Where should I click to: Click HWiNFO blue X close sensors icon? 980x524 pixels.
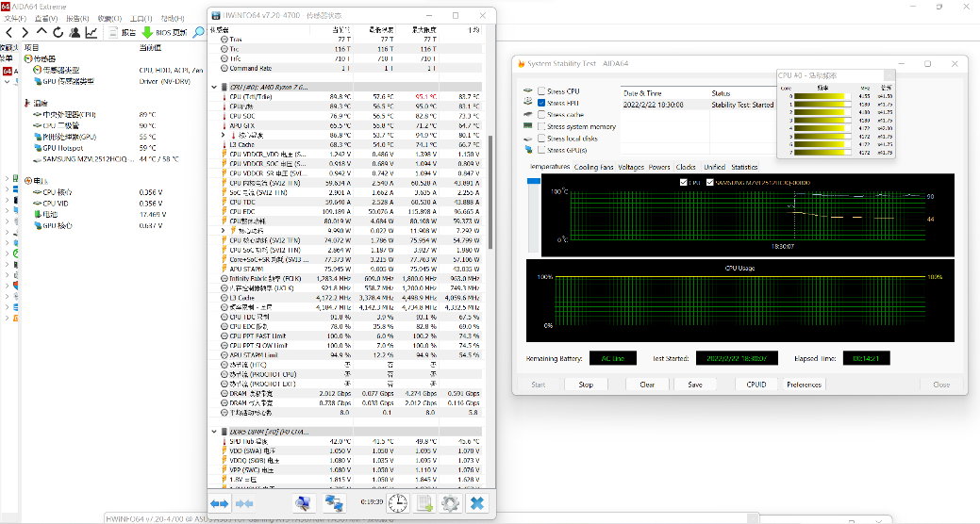click(477, 502)
